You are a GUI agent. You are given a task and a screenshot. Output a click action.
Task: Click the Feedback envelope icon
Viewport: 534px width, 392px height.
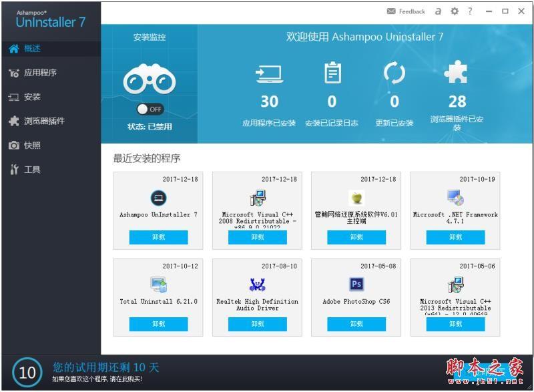coord(390,11)
